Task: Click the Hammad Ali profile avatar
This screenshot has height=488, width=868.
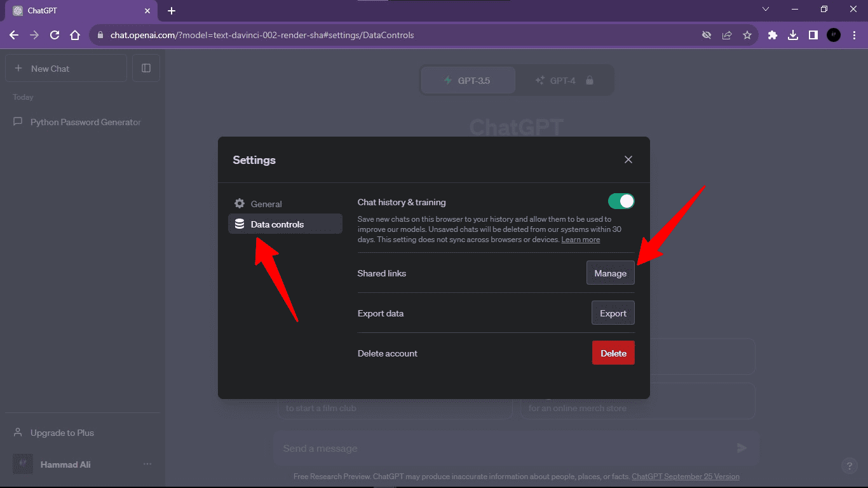Action: coord(23,464)
